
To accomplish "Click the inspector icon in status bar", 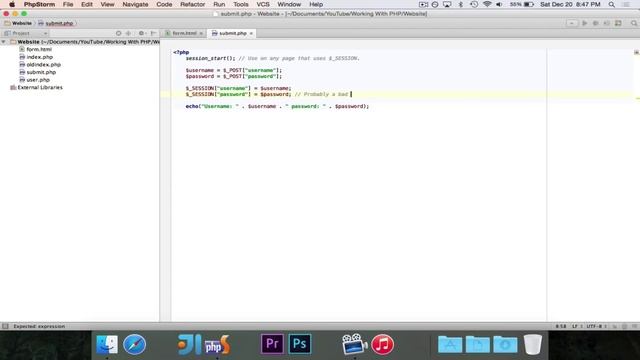I will [x=624, y=326].
